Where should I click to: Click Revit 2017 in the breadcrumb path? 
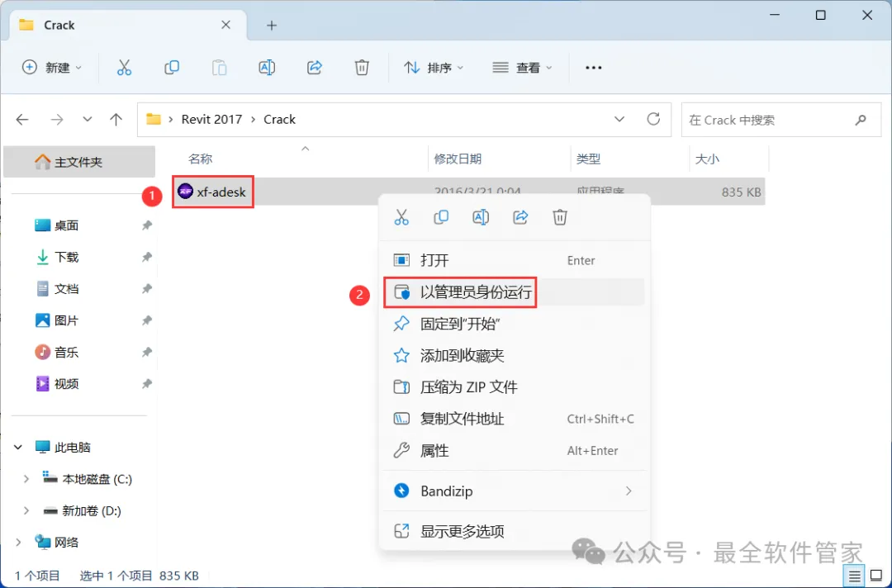pyautogui.click(x=211, y=120)
